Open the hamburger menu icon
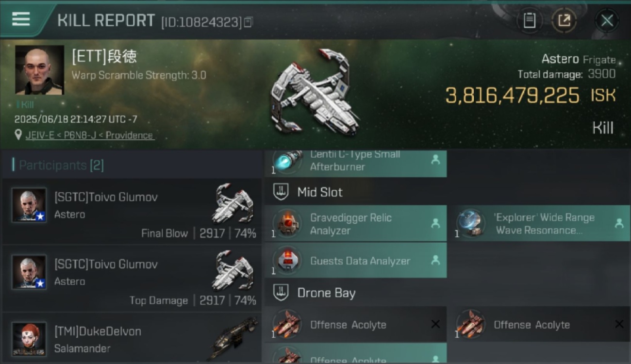631x364 pixels. point(21,19)
